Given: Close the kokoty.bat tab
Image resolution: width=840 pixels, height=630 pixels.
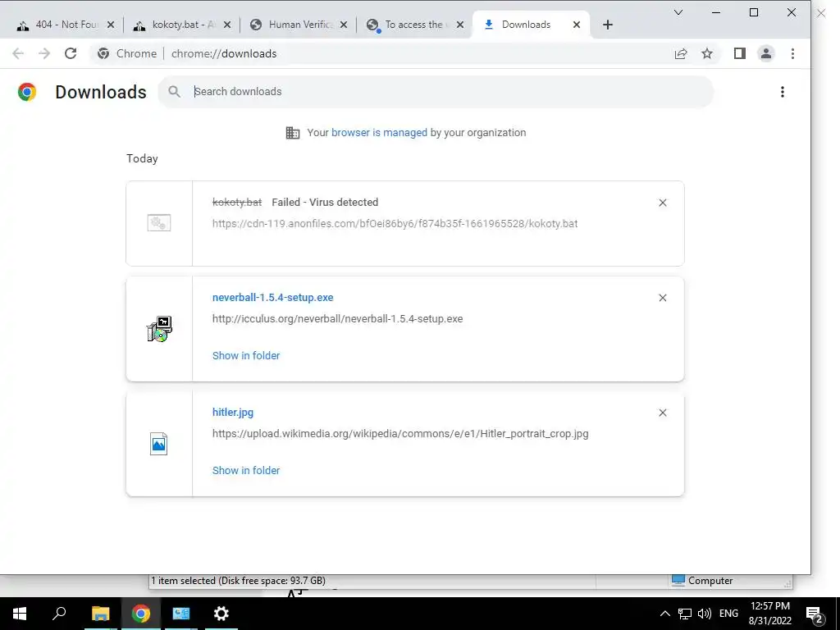Looking at the screenshot, I should 227,25.
